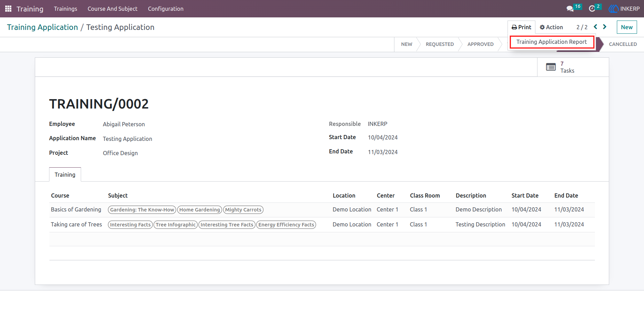Go back to Training Application breadcrumb

point(42,27)
